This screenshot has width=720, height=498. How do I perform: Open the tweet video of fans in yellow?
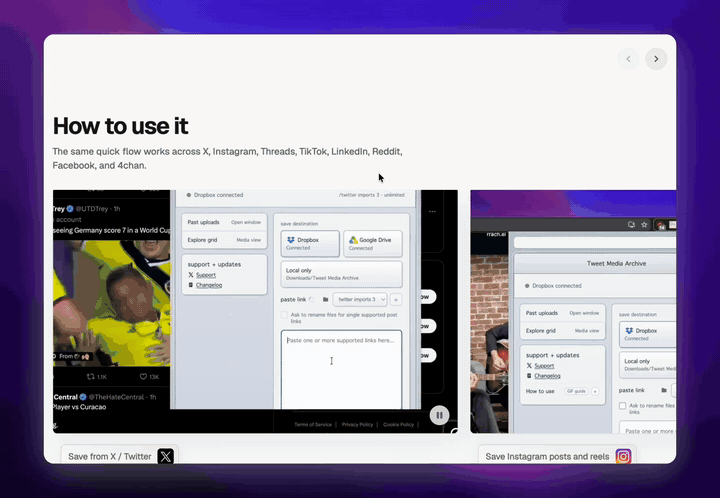112,303
